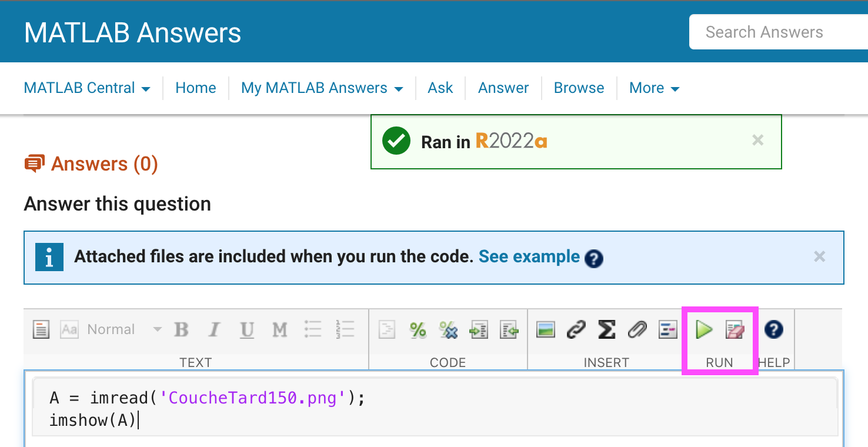Viewport: 868px width, 447px height.
Task: Attach a file using the paperclip icon
Action: (x=637, y=329)
